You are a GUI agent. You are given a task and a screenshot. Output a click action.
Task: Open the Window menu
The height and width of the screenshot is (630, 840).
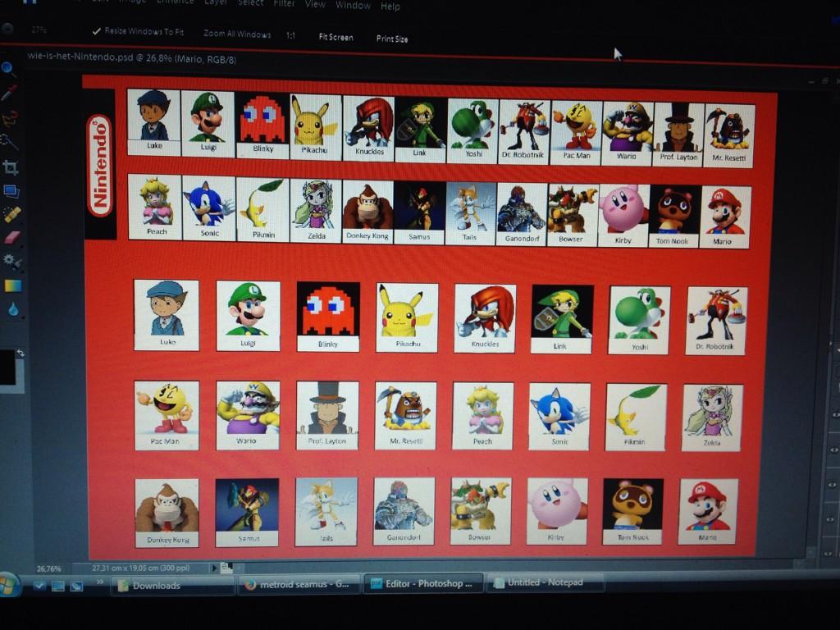tap(353, 6)
